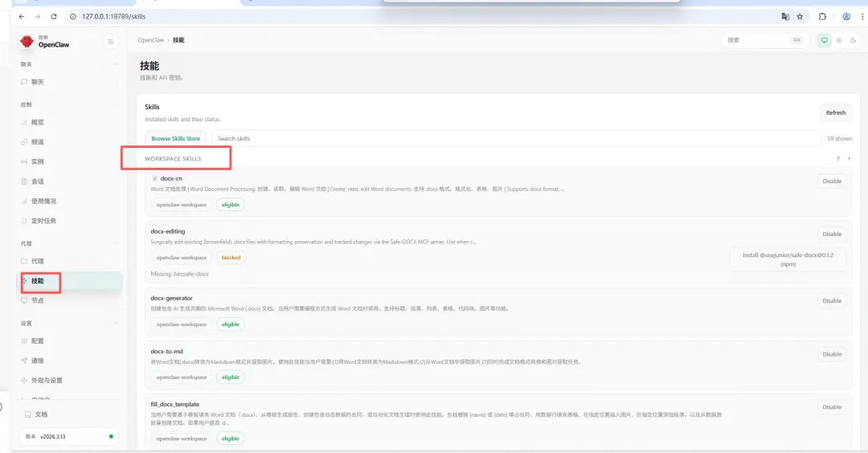The height and width of the screenshot is (453, 868).
Task: Click the gear icon beside 配置
Action: (x=24, y=341)
